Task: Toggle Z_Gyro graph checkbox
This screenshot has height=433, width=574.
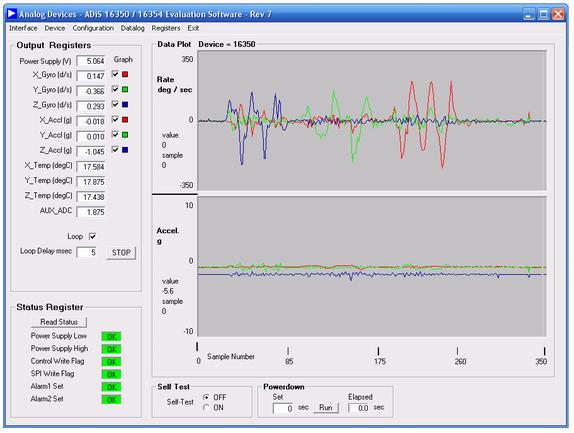Action: pos(115,104)
